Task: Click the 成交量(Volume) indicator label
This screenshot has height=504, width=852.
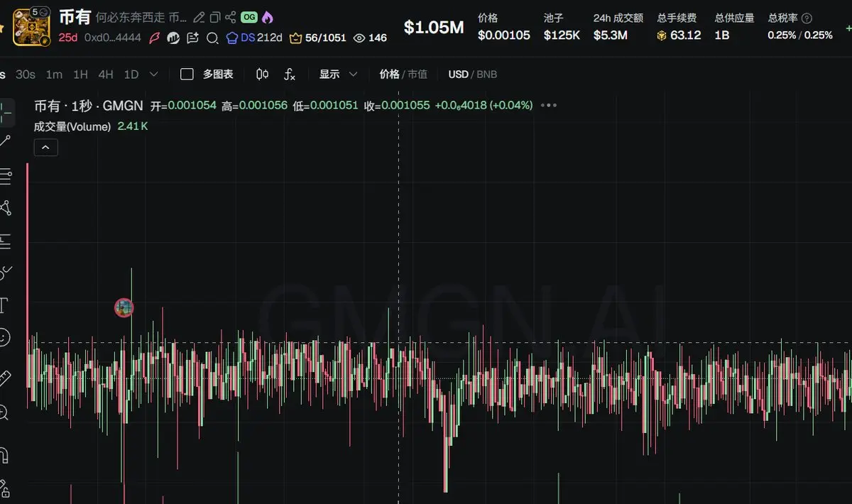Action: [x=72, y=126]
